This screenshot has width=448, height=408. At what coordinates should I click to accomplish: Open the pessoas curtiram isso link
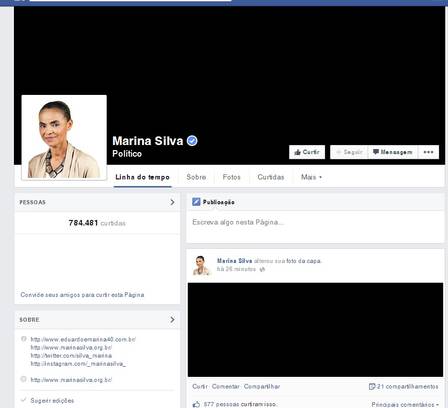pyautogui.click(x=240, y=404)
